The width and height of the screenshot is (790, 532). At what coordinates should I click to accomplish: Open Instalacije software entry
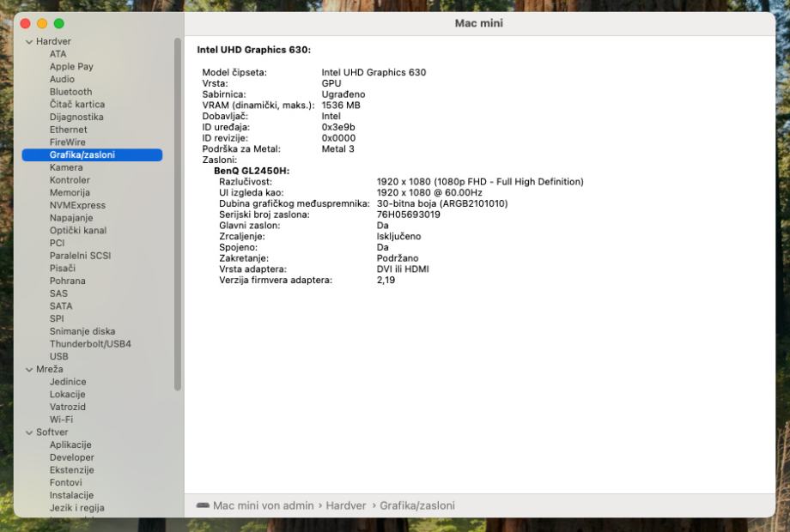[71, 495]
